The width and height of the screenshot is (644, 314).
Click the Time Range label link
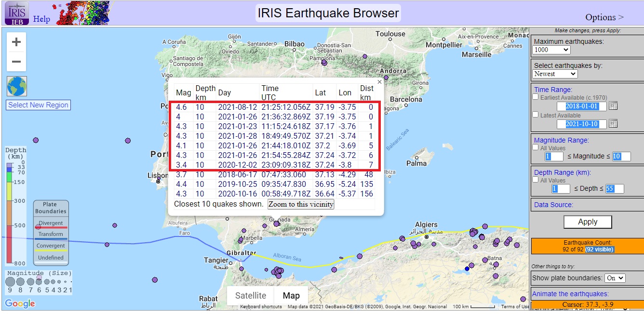[x=553, y=90]
